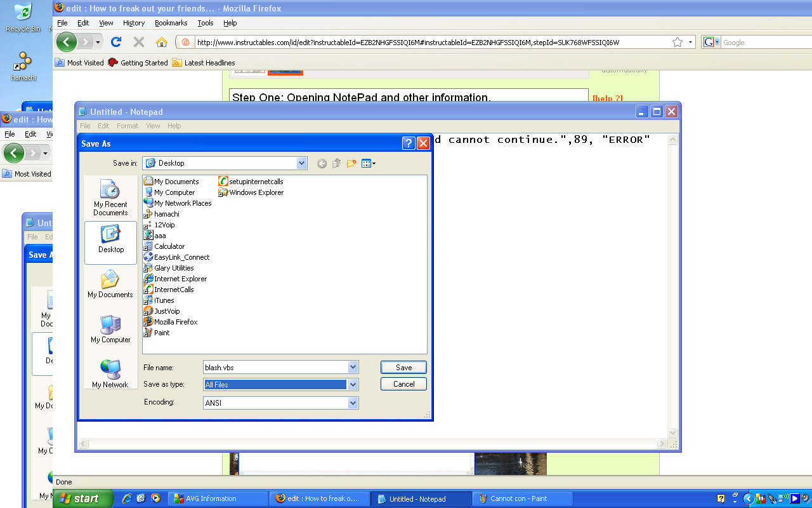The height and width of the screenshot is (508, 812).
Task: Select Desktop in Save As places bar
Action: (110, 242)
